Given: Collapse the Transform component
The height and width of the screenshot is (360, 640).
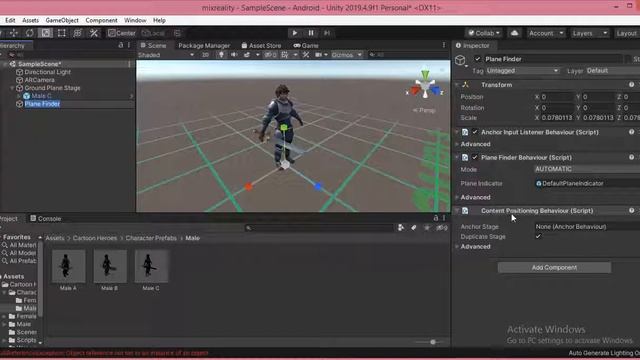Looking at the screenshot, I should coord(457,85).
